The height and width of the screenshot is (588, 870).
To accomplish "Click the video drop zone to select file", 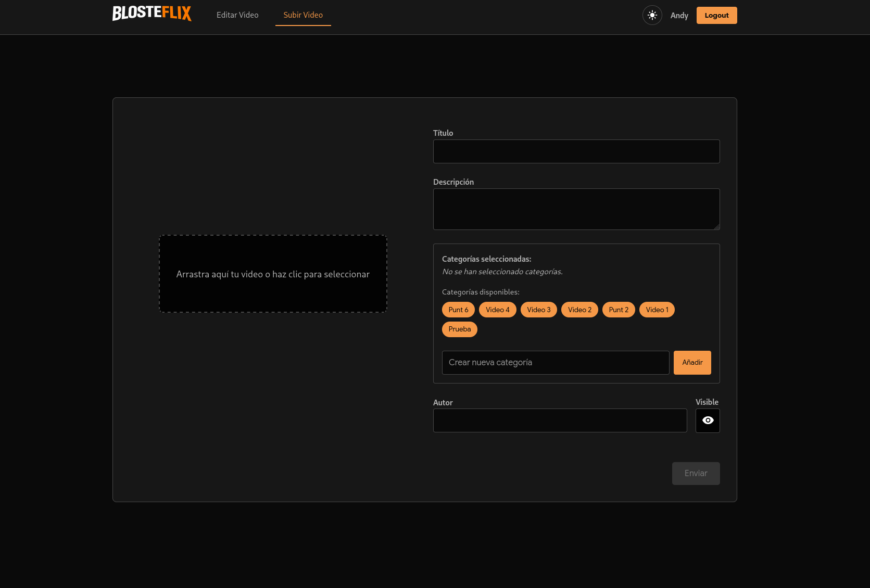I will pyautogui.click(x=273, y=274).
